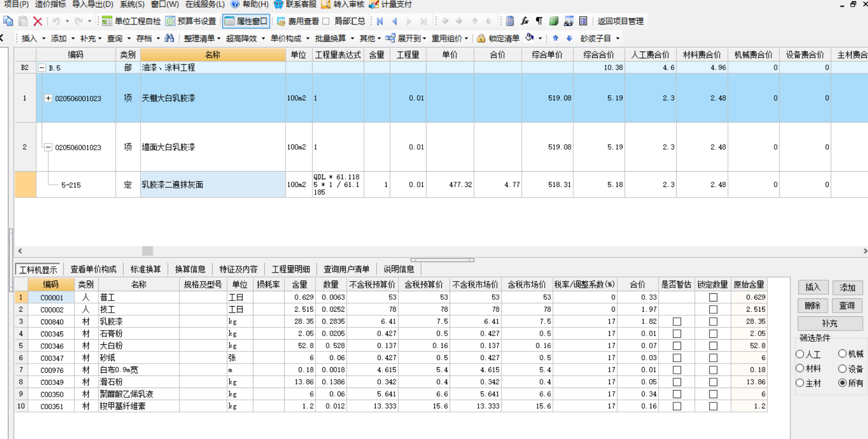The image size is (868, 439).
Task: Open the 项目(P) menu
Action: 16,4
